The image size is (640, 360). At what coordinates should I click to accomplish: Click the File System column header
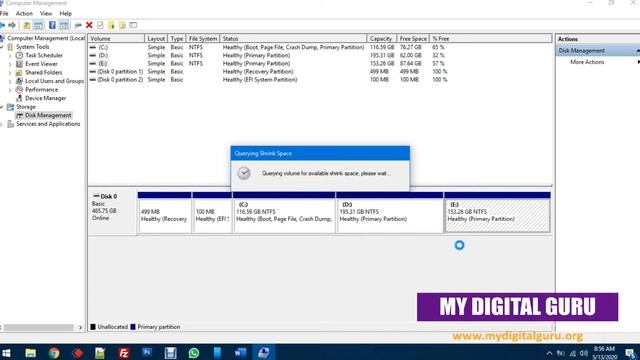click(x=203, y=38)
